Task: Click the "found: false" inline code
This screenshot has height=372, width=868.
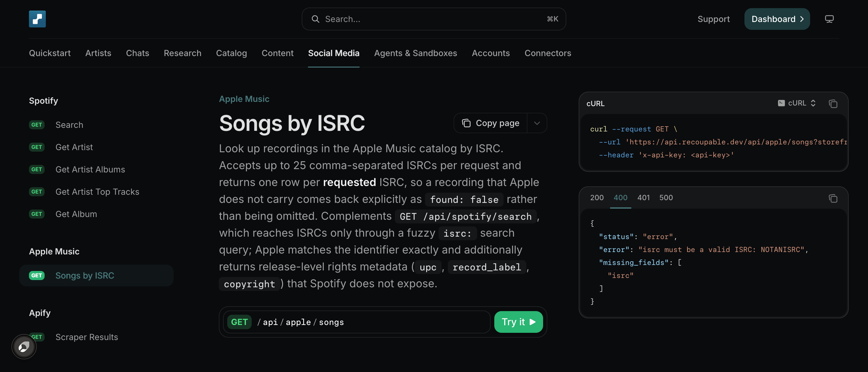Action: [464, 200]
